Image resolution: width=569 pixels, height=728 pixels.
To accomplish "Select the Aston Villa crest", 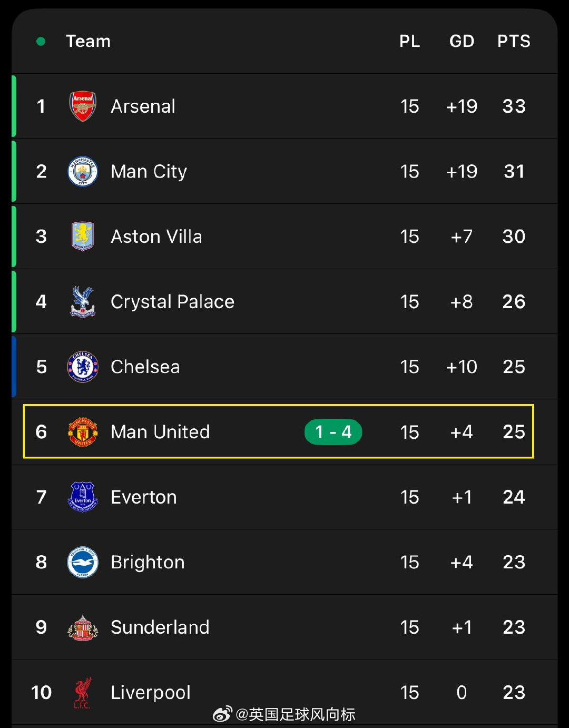I will click(x=83, y=237).
